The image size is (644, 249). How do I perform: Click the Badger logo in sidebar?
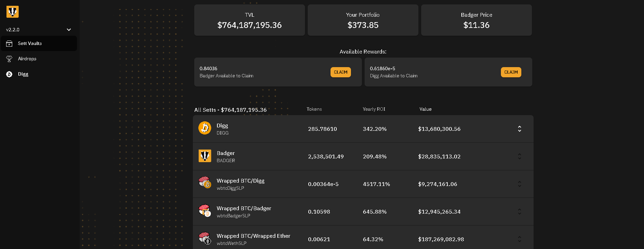(13, 12)
